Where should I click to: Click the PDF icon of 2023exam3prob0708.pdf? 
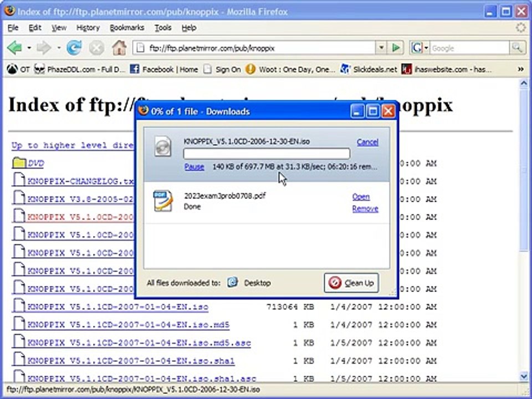pyautogui.click(x=163, y=201)
